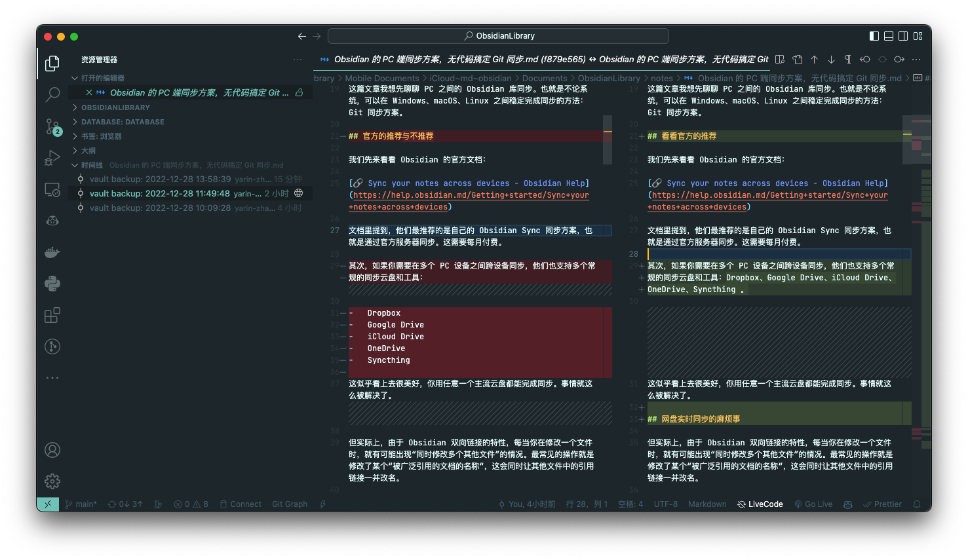968x560 pixels.
Task: Toggle Go Live server in status bar
Action: pyautogui.click(x=813, y=504)
